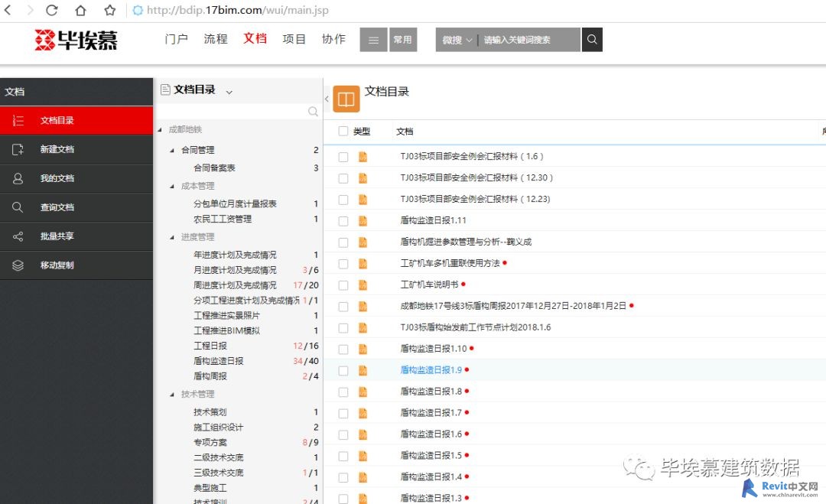Check the box for 汇报材料（12.30）

343,178
